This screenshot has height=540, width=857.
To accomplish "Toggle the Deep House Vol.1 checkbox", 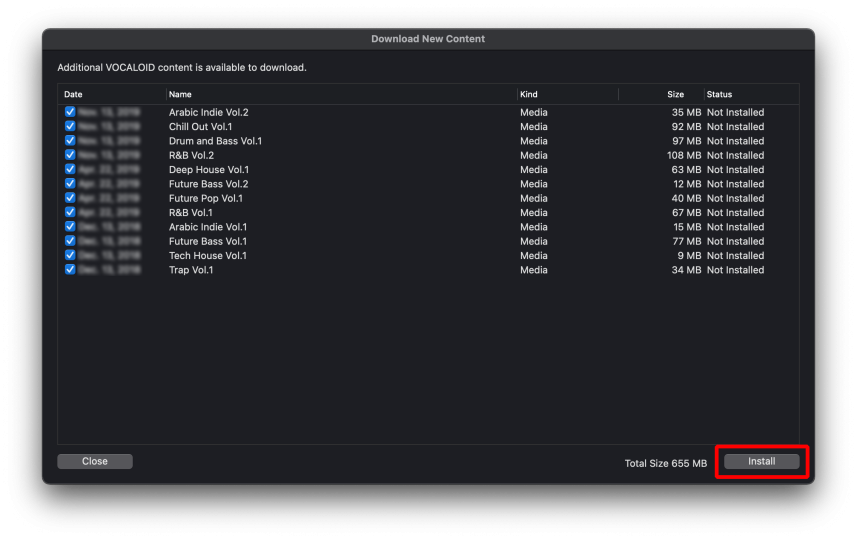I will 70,170.
